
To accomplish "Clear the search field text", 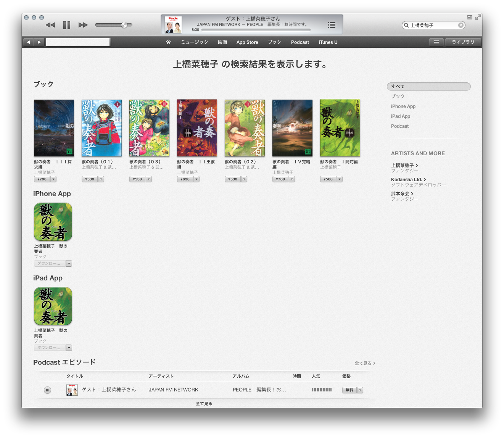I will [x=461, y=25].
